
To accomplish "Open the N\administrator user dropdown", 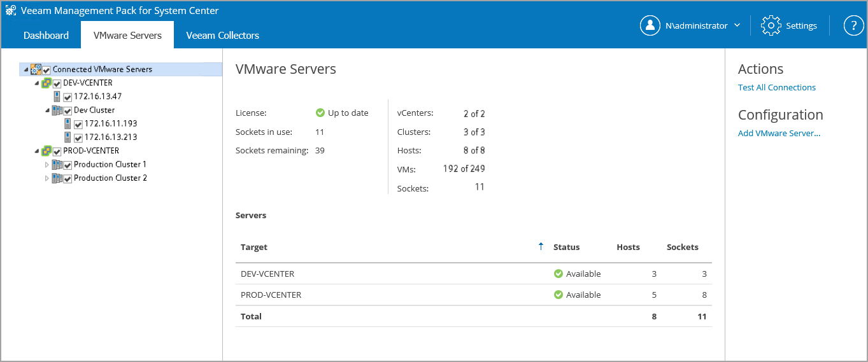I will (737, 25).
